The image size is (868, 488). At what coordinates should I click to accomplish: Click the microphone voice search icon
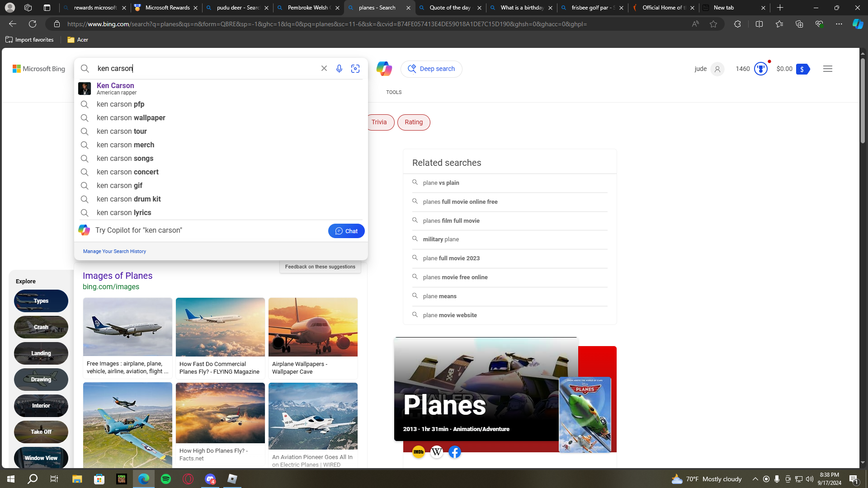tap(339, 69)
